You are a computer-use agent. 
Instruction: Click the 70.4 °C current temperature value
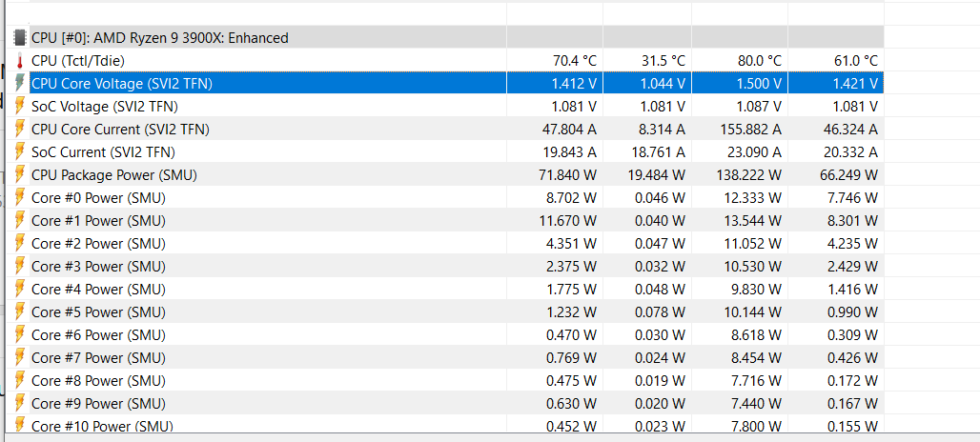click(x=575, y=61)
